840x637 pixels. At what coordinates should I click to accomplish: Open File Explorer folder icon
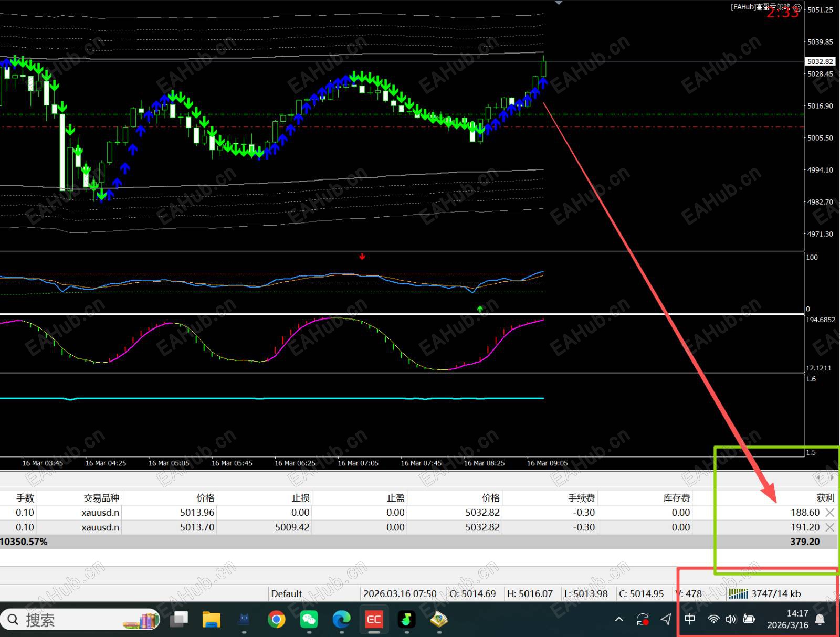[211, 620]
